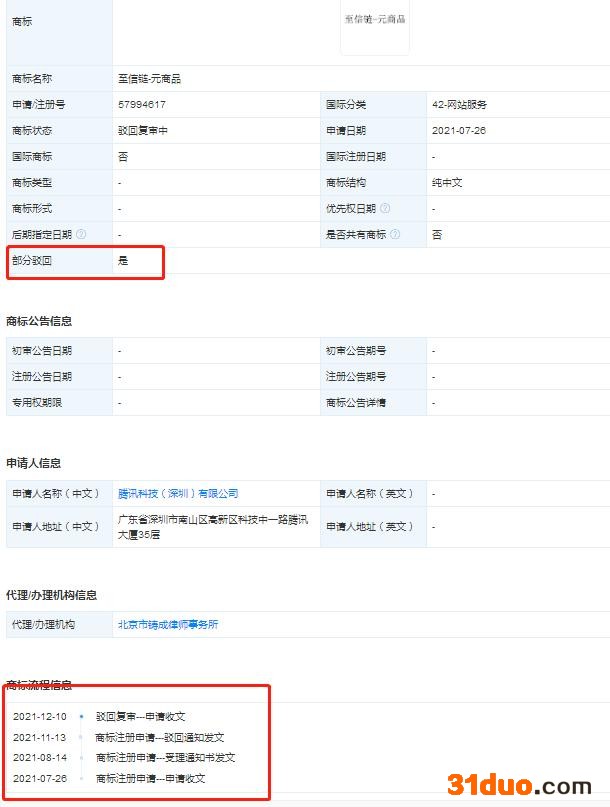Click the international class value 42-网站服务

coord(460,104)
